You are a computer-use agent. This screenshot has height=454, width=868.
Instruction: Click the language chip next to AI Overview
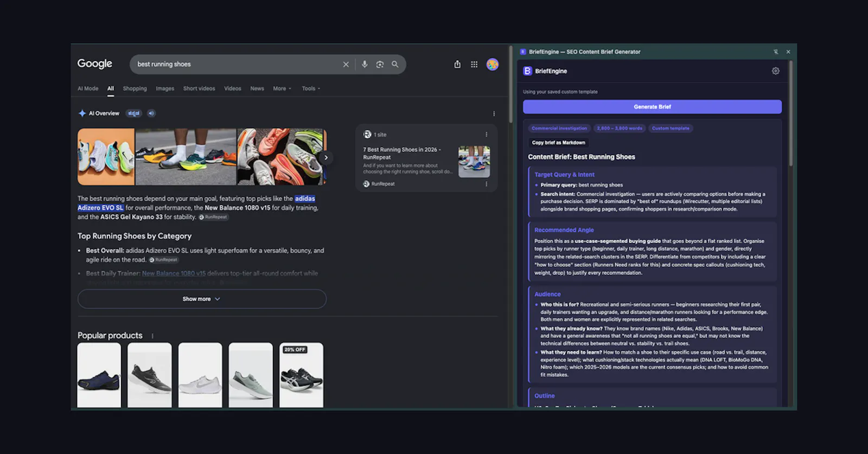click(133, 113)
